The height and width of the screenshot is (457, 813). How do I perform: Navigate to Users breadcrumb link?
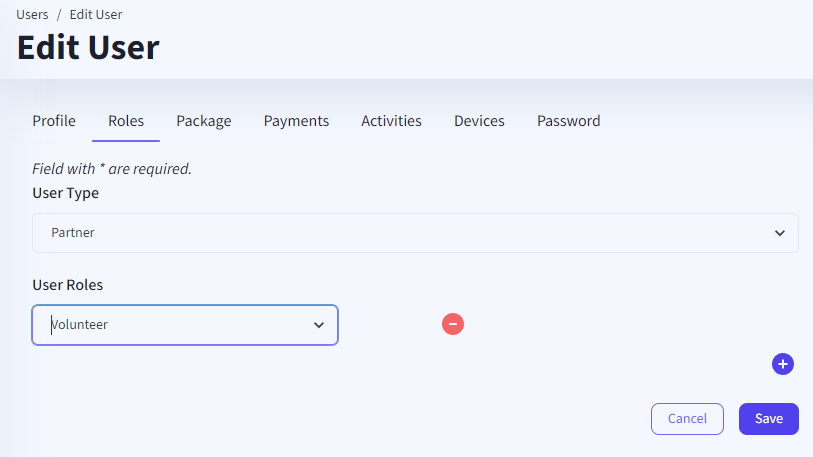[32, 15]
